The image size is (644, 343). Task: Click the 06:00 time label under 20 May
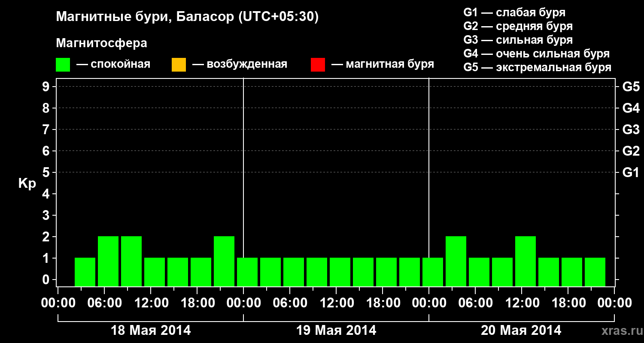pyautogui.click(x=475, y=303)
